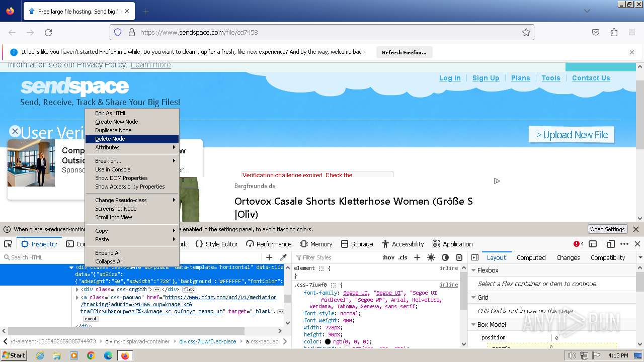Switch to the Compatibility sidebar tab
This screenshot has width=644, height=362.
click(x=608, y=257)
